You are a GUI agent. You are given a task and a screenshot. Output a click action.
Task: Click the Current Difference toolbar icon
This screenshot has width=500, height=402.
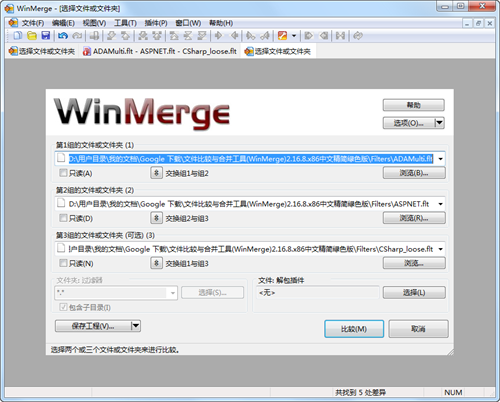click(188, 35)
